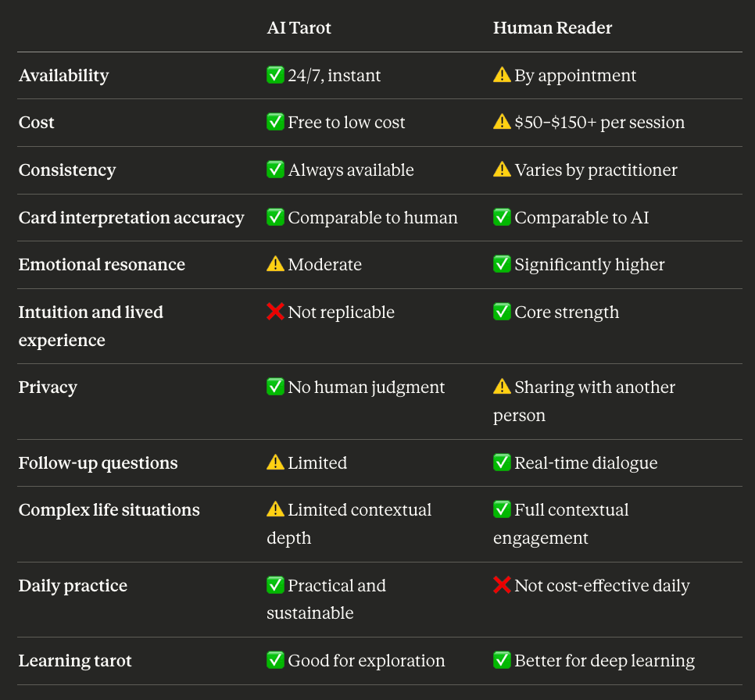Click the "Follow-up questions" row label
This screenshot has height=700, width=755.
(x=98, y=462)
